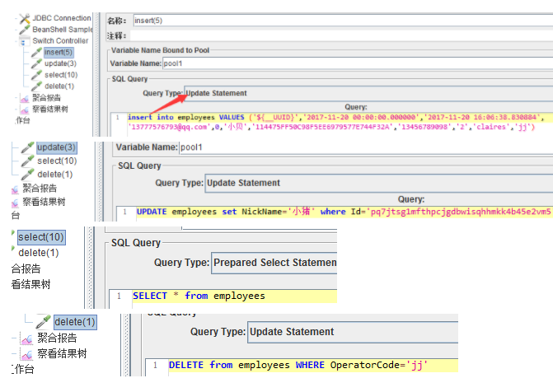Open the Prepared Select Statement query type dropdown

pyautogui.click(x=274, y=263)
